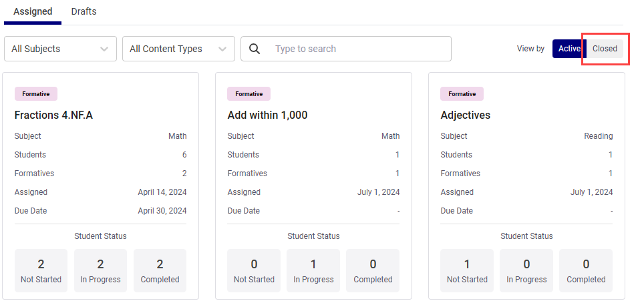Click the Type to search field
This screenshot has width=644, height=305.
click(x=357, y=49)
